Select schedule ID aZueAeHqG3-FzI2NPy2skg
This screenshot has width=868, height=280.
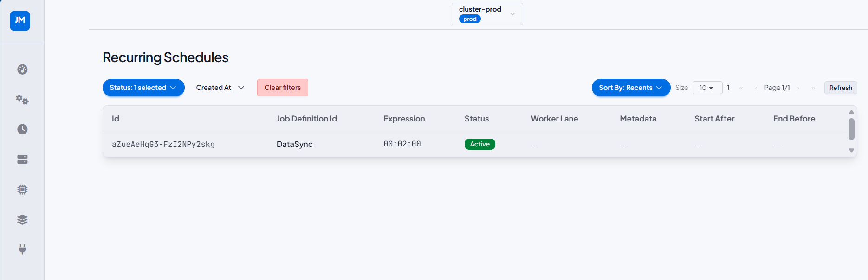[x=163, y=144]
